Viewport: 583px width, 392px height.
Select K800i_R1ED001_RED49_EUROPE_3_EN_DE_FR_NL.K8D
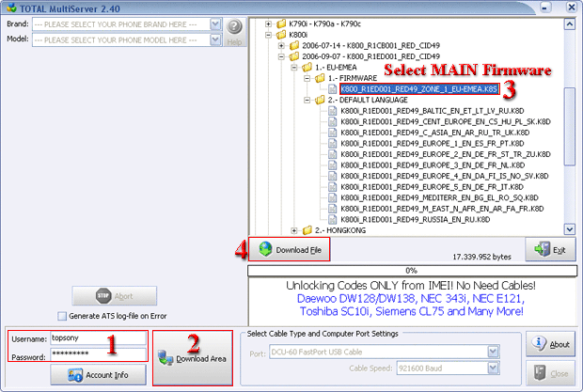pyautogui.click(x=433, y=165)
